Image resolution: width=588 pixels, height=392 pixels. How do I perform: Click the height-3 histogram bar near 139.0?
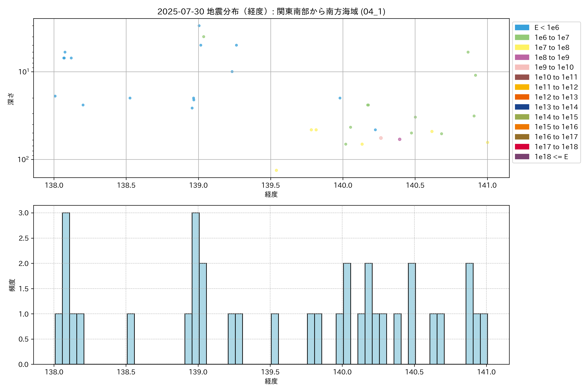point(196,288)
